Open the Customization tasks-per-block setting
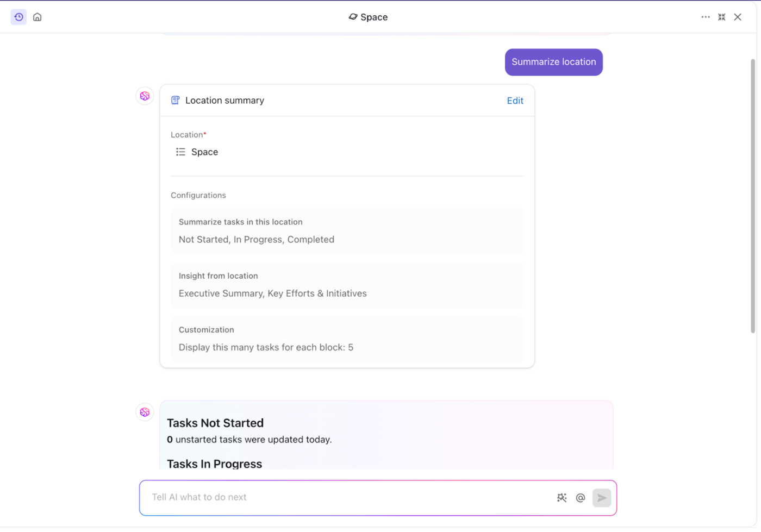761x532 pixels. (347, 339)
